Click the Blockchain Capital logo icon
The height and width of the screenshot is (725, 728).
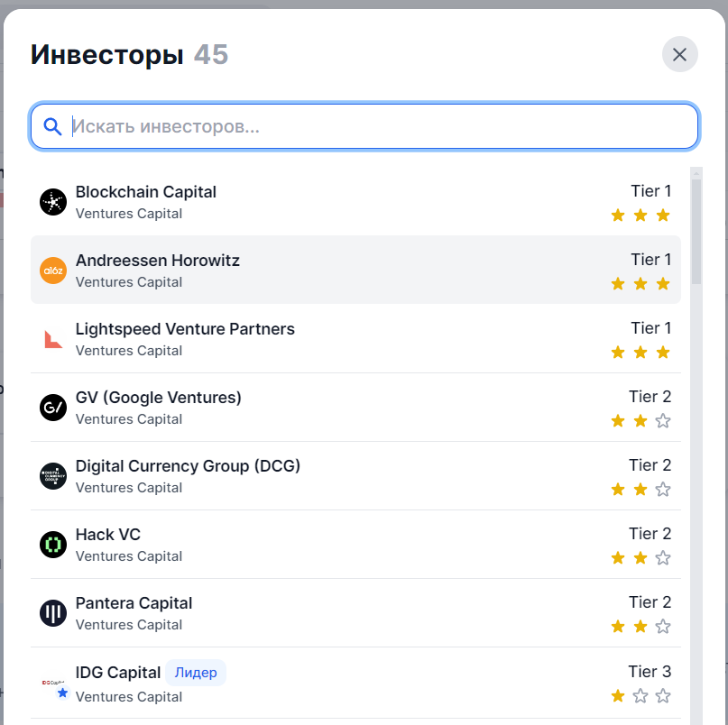53,202
